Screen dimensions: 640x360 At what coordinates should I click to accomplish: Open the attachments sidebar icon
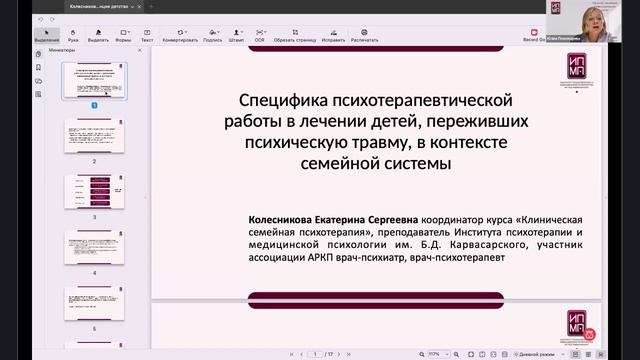tap(39, 81)
